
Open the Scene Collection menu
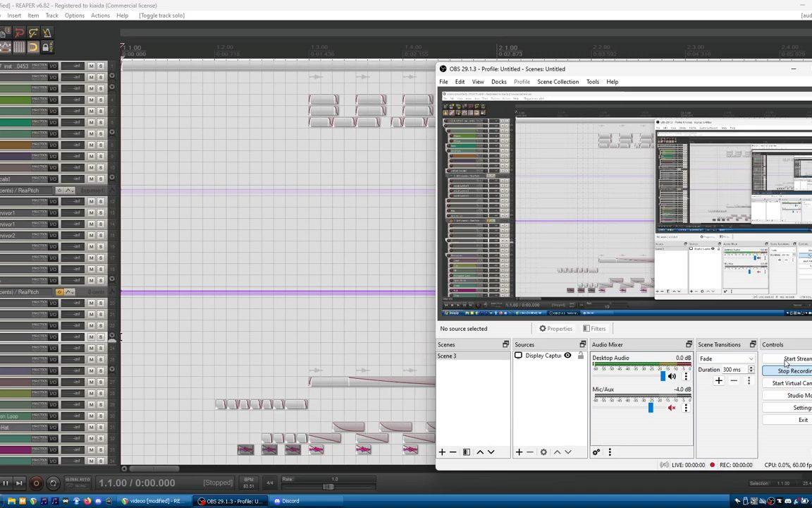click(558, 82)
